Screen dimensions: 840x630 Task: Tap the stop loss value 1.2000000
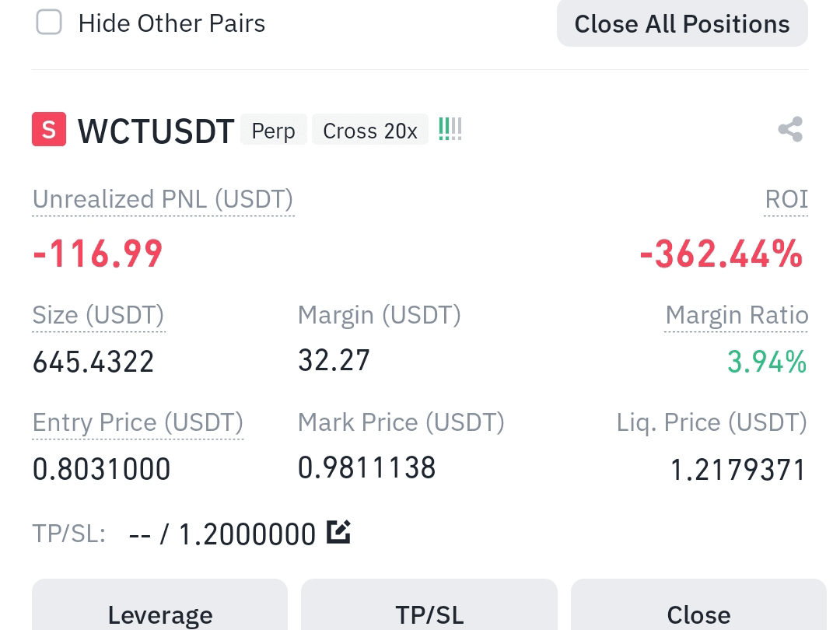click(247, 534)
